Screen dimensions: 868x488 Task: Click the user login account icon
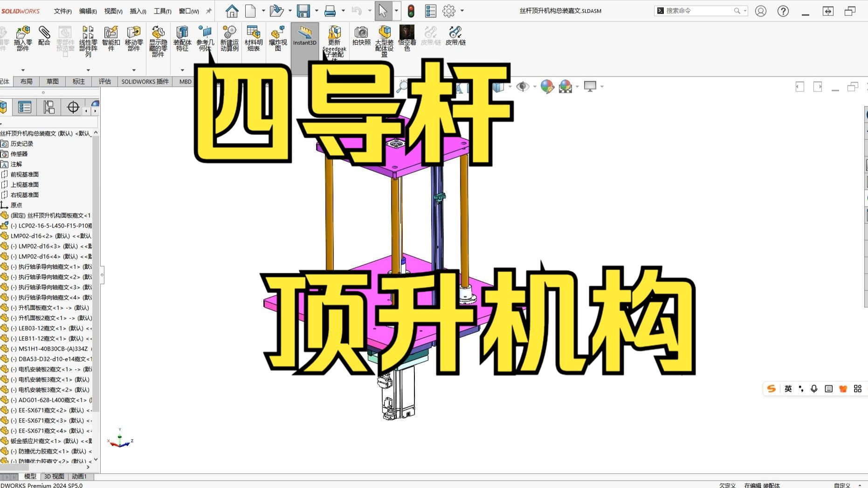tap(761, 11)
